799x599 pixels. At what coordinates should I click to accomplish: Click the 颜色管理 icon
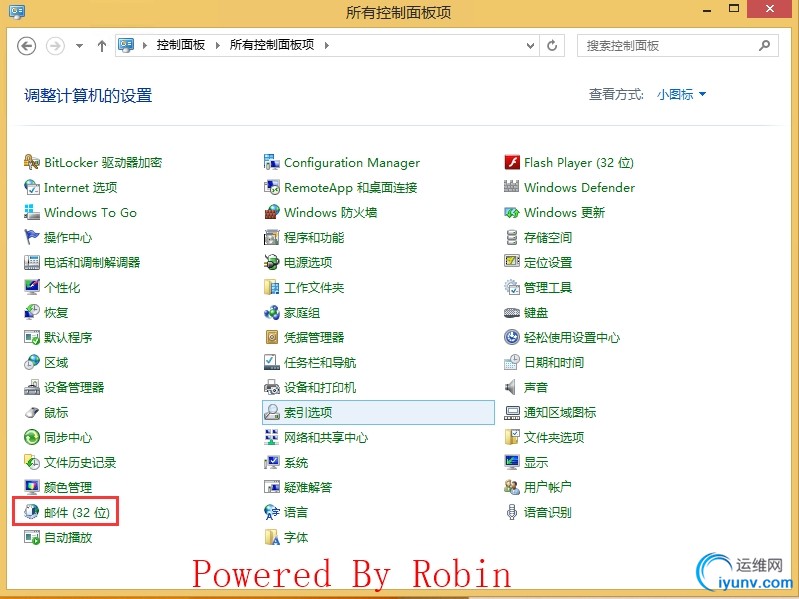pos(32,487)
